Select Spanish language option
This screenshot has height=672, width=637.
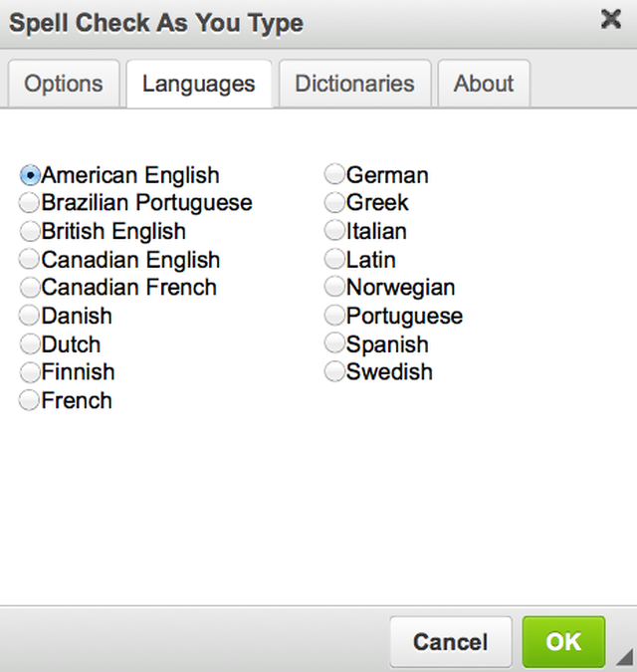(x=334, y=344)
